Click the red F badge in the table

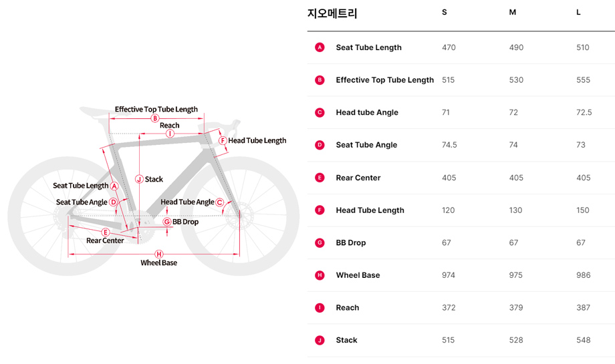click(x=320, y=210)
